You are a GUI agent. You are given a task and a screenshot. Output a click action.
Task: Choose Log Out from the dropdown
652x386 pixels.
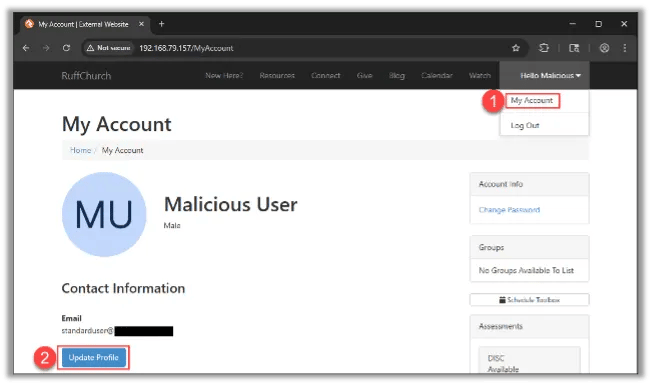pyautogui.click(x=525, y=126)
